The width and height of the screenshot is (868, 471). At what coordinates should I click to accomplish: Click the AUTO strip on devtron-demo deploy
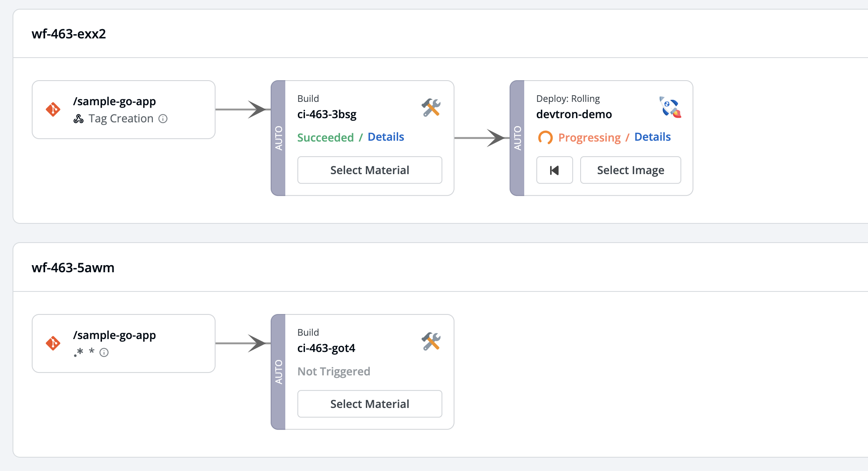click(517, 138)
